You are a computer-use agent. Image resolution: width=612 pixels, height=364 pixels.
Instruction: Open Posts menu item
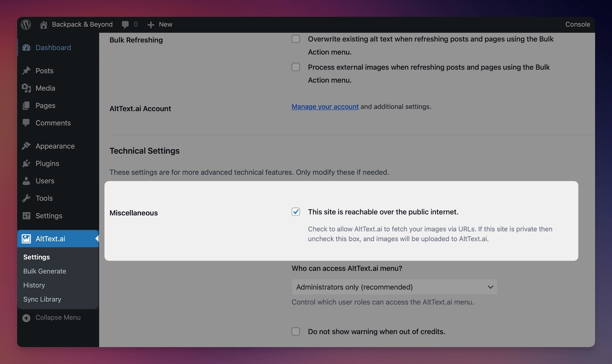pyautogui.click(x=58, y=71)
